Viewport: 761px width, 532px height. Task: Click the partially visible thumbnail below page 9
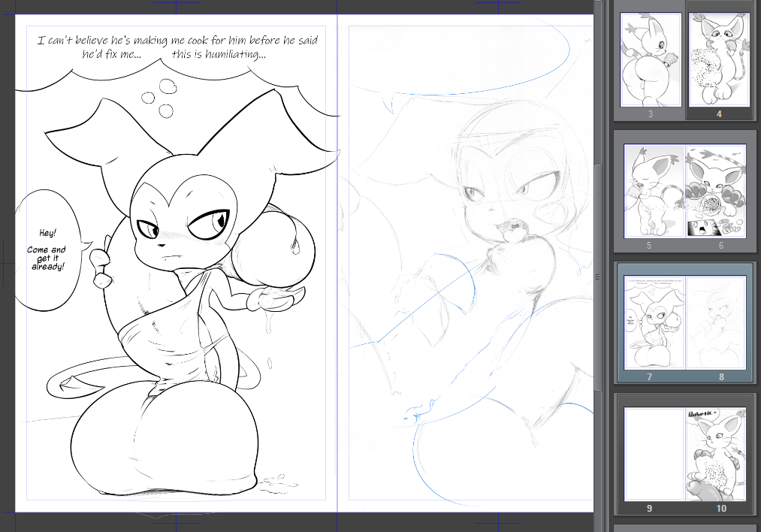[x=684, y=528]
